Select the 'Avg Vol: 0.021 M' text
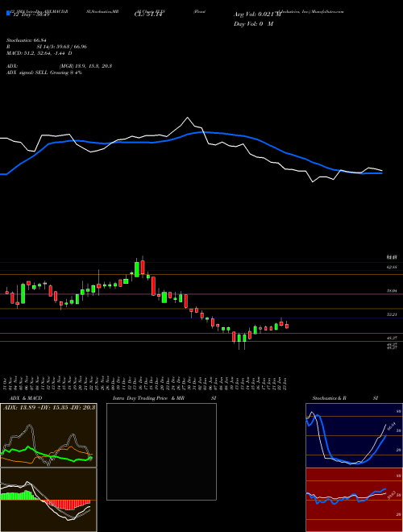The height and width of the screenshot is (532, 403). click(x=258, y=15)
